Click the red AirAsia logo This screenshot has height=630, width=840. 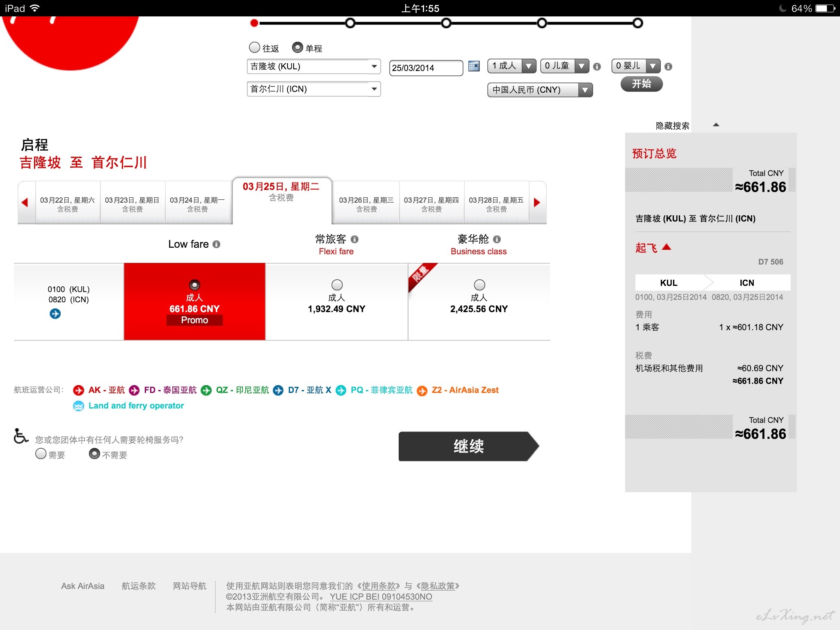71,43
